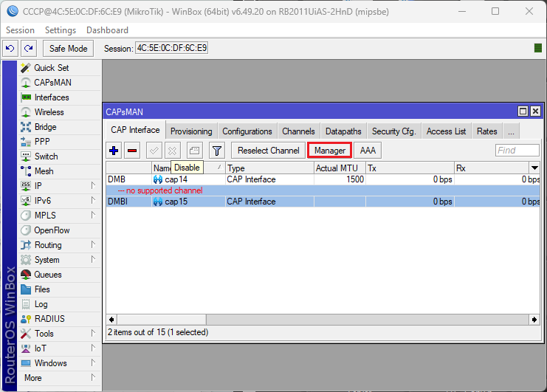
Task: Switch to the Security Cfg. tab
Action: pos(394,131)
